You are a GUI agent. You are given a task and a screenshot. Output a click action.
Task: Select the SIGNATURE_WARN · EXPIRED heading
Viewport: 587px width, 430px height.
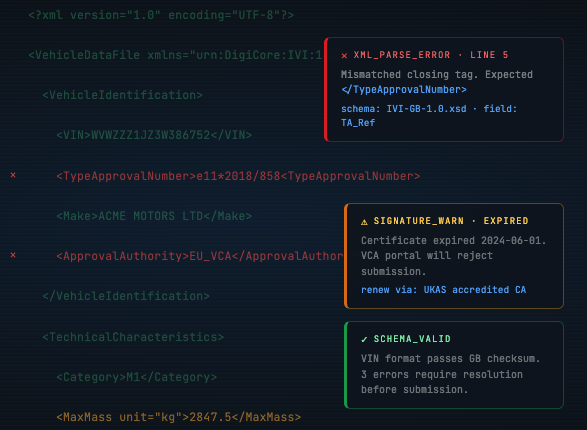tap(451, 221)
